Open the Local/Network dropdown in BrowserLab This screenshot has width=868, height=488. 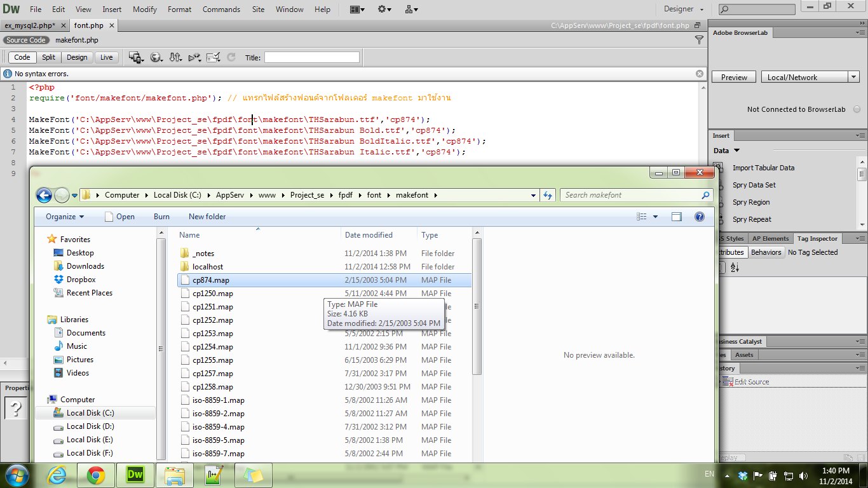[810, 77]
